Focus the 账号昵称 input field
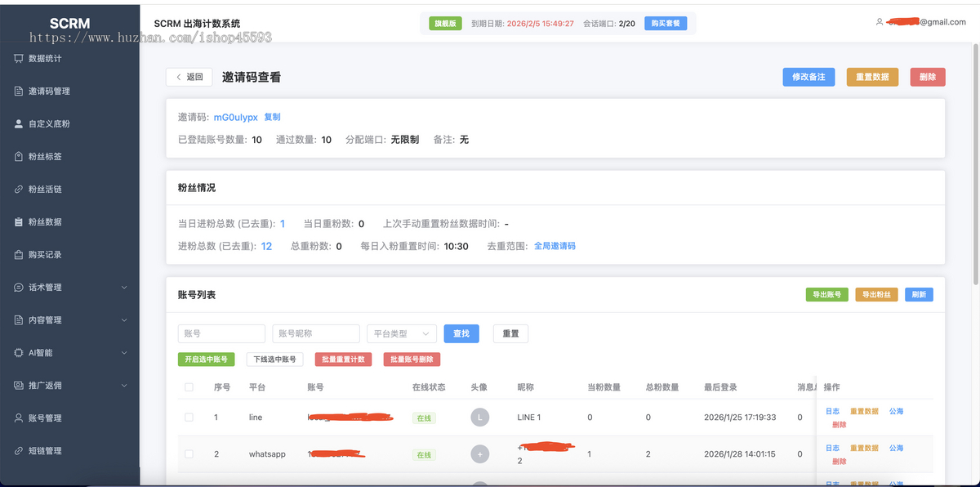980x487 pixels. click(316, 333)
